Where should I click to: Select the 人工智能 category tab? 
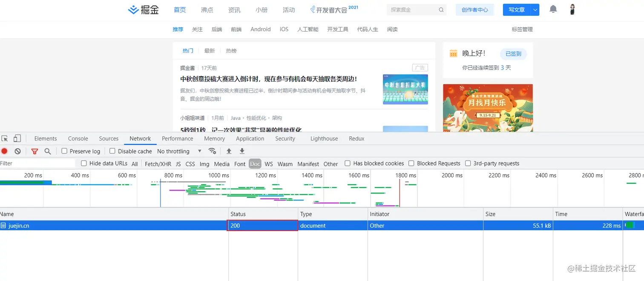coord(308,29)
